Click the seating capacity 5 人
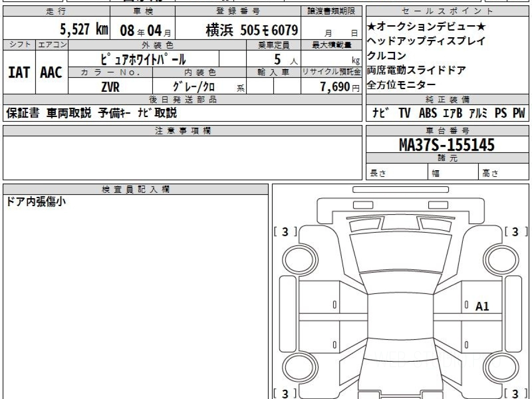 tap(286, 59)
